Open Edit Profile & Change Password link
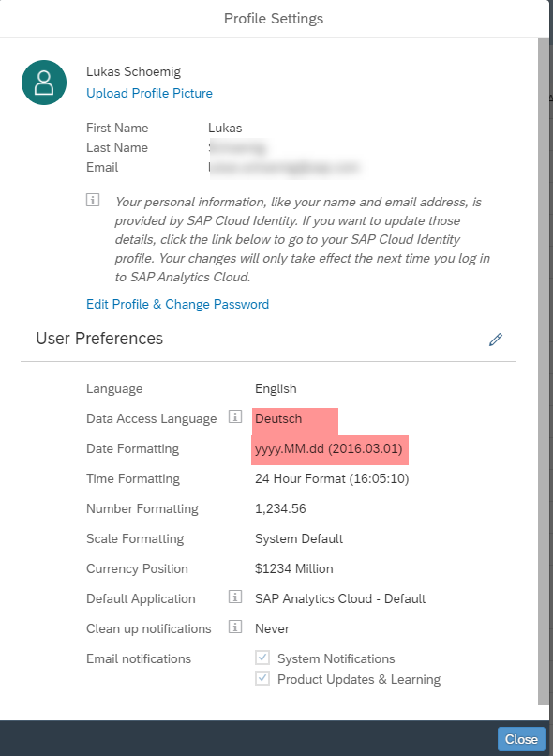 [178, 304]
